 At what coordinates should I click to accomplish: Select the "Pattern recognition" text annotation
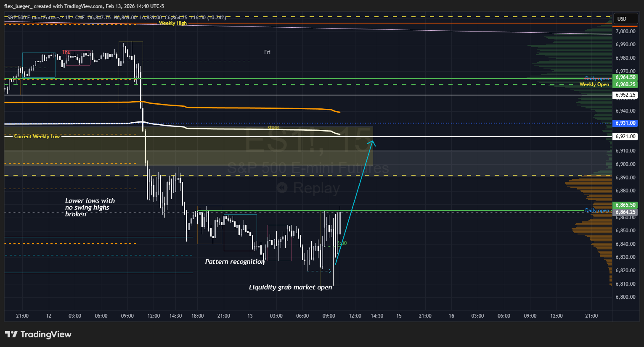(x=235, y=262)
